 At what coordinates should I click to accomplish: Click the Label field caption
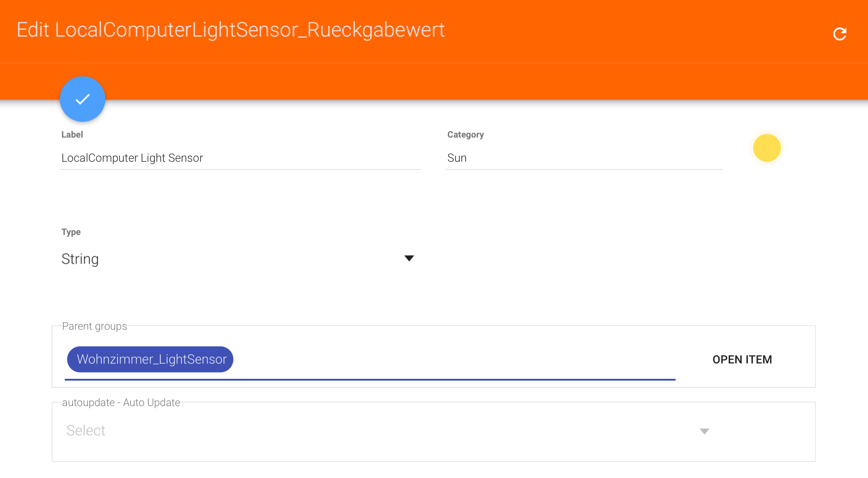pos(72,134)
